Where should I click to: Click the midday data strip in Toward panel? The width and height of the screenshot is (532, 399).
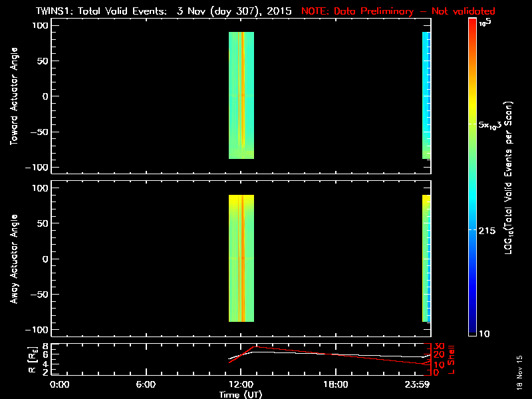241,96
